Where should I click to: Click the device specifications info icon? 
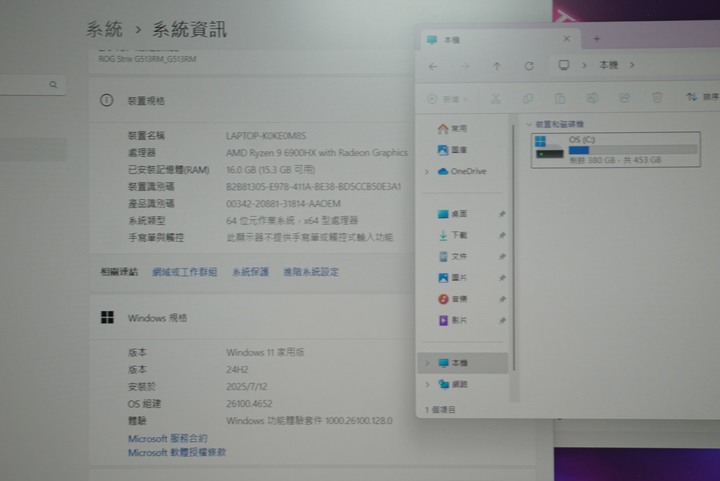point(107,100)
